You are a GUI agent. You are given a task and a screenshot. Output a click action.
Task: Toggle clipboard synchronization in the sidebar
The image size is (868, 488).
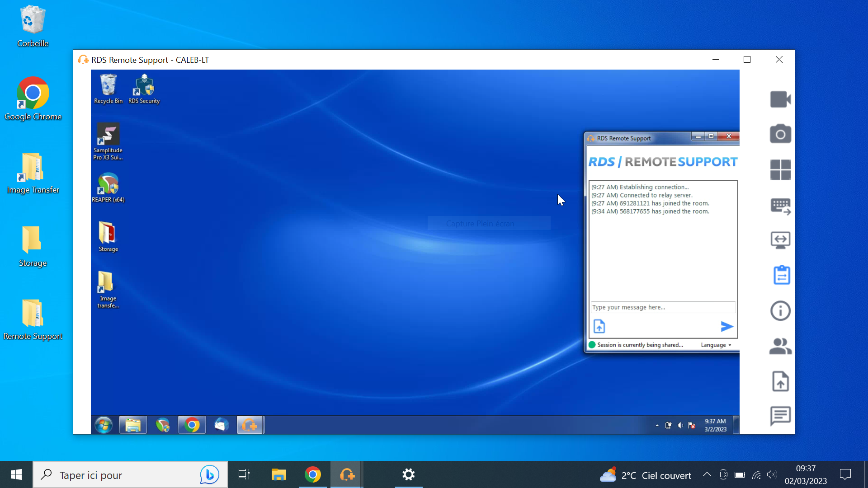point(781,275)
